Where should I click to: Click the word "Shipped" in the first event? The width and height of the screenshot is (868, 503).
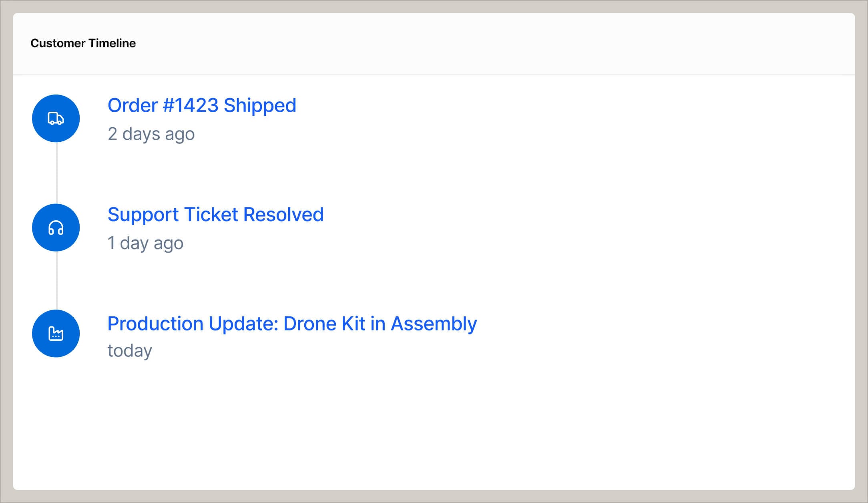tap(259, 106)
